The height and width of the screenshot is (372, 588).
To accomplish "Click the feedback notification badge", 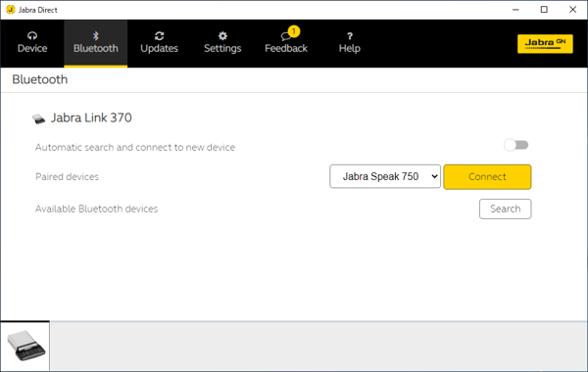I will (x=294, y=31).
